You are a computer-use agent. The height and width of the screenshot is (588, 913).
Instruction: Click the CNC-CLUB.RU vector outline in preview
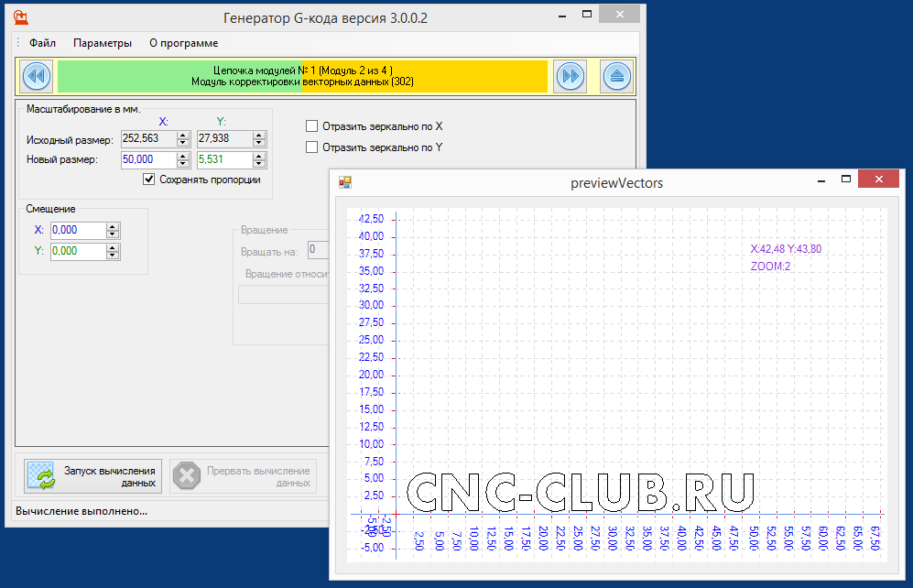[580, 492]
